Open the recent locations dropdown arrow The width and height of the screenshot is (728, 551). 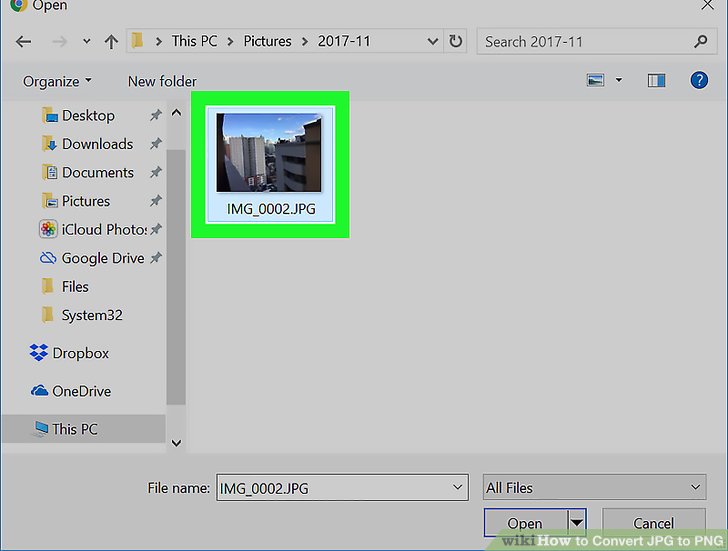(x=86, y=41)
